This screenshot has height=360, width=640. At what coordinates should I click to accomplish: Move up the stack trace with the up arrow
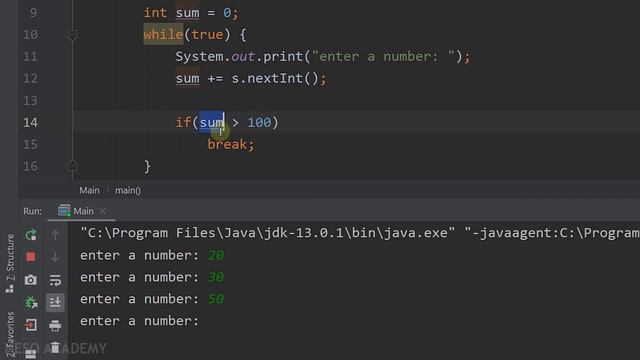55,235
